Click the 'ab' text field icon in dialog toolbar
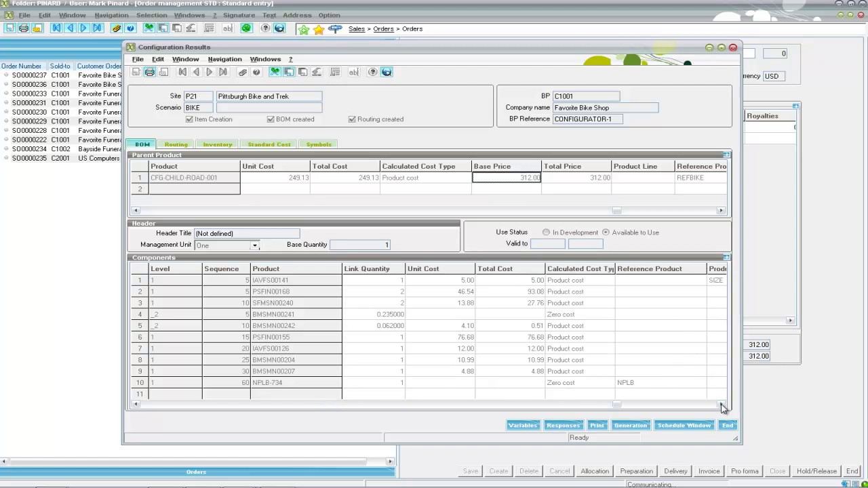The image size is (868, 488). (x=353, y=72)
